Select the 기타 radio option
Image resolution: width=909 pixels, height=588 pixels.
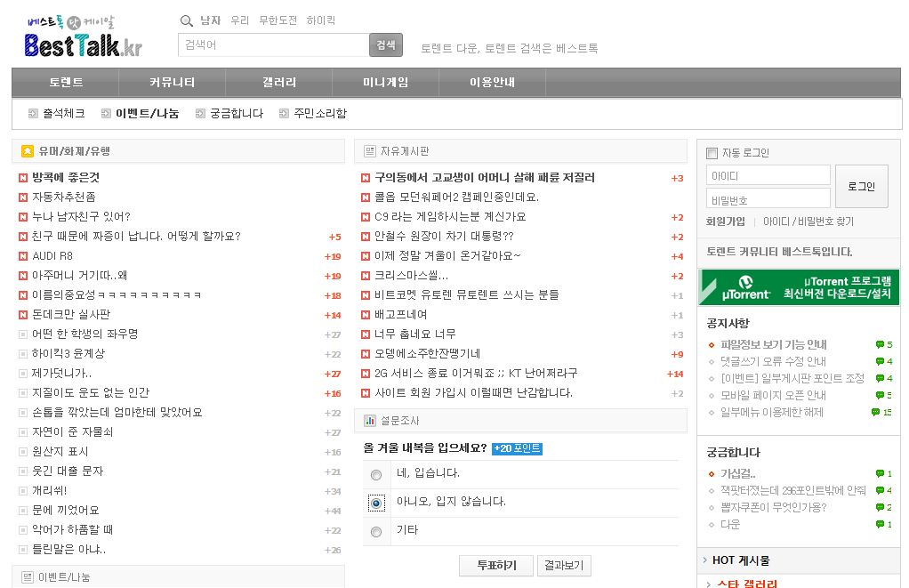tap(376, 532)
